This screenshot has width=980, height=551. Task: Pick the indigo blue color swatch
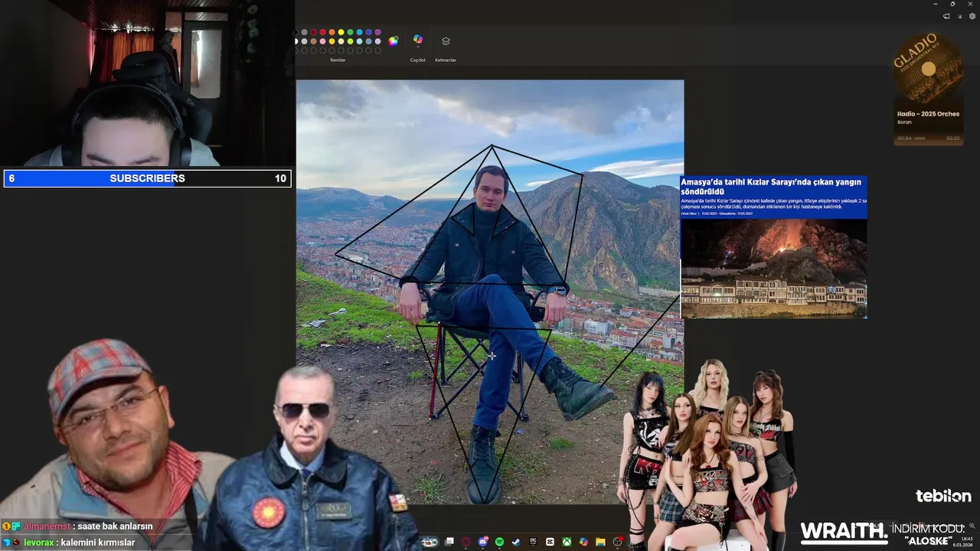tap(368, 32)
